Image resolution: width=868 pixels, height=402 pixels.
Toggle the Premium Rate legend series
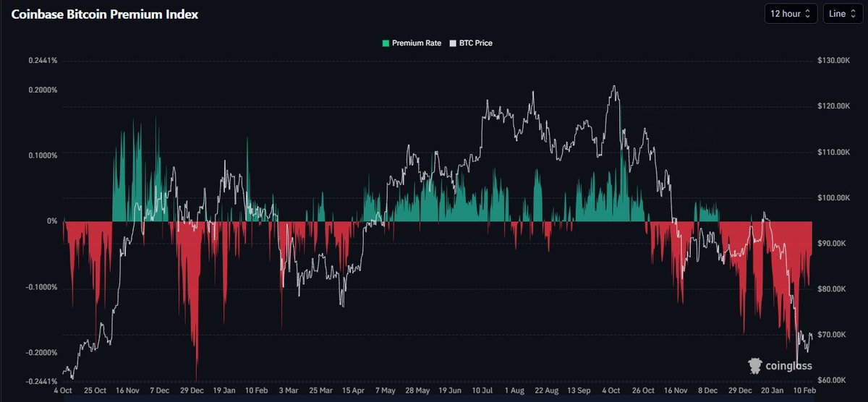pos(412,43)
